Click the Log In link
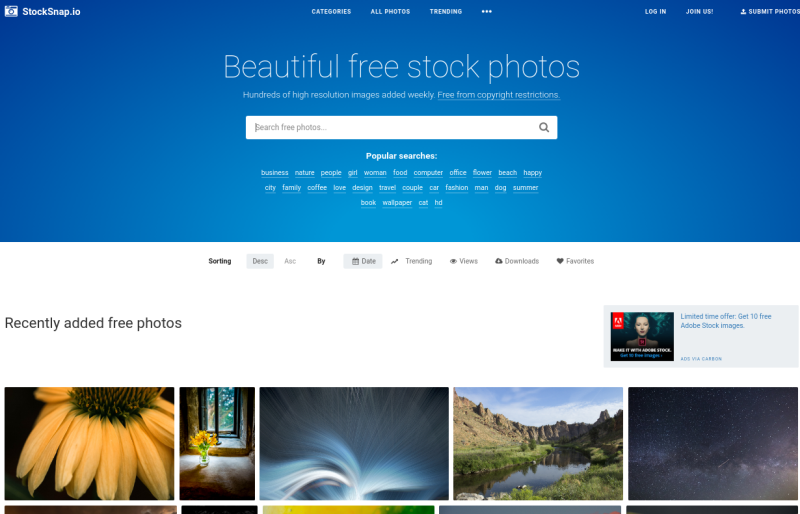Screen dimensions: 800x514 [655, 12]
